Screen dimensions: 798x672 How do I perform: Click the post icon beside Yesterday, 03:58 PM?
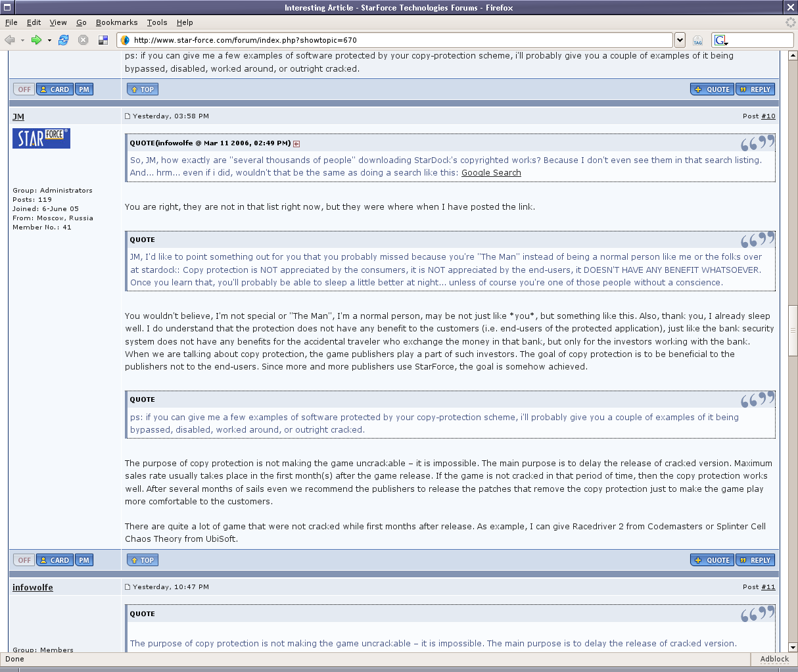[x=128, y=116]
